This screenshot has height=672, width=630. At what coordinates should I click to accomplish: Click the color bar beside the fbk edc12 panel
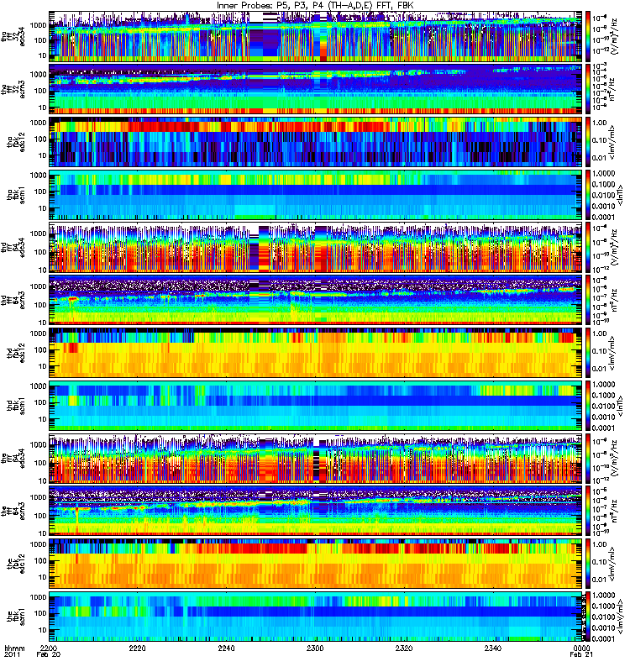[x=587, y=564]
